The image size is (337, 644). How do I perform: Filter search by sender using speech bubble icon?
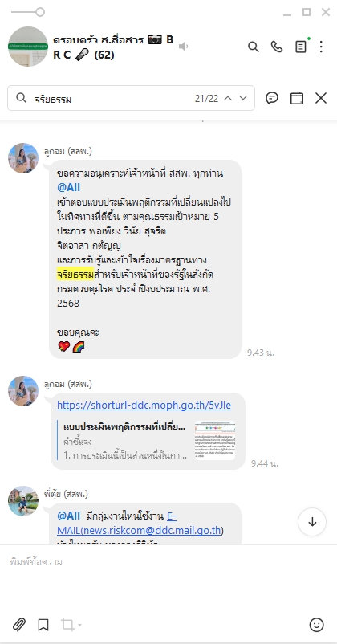point(272,98)
